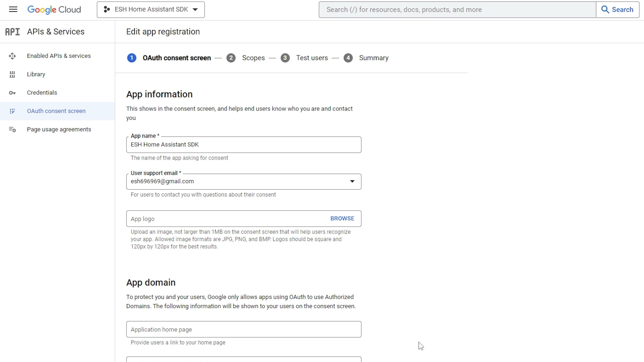Image resolution: width=644 pixels, height=362 pixels.
Task: Focus the Application home page field
Action: pyautogui.click(x=243, y=329)
